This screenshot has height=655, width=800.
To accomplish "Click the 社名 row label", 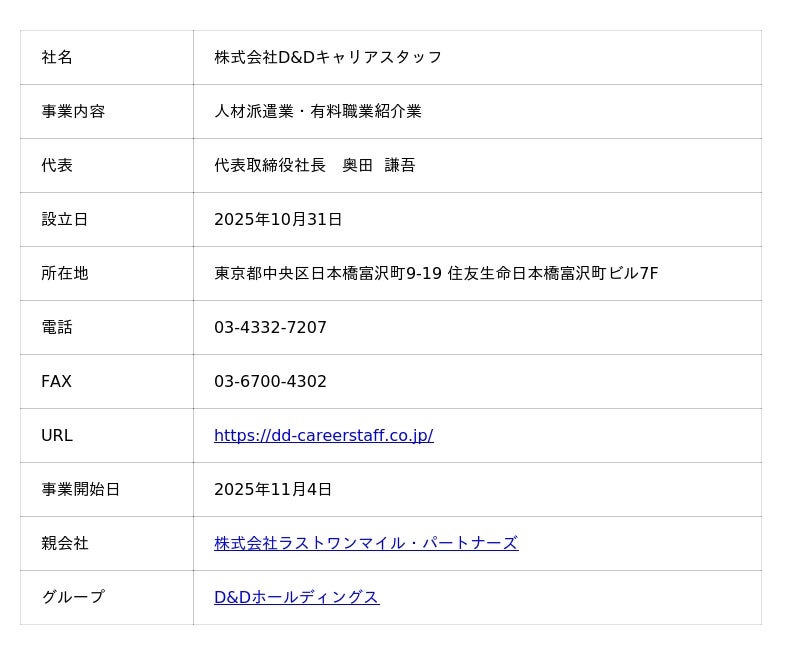I will tap(57, 58).
